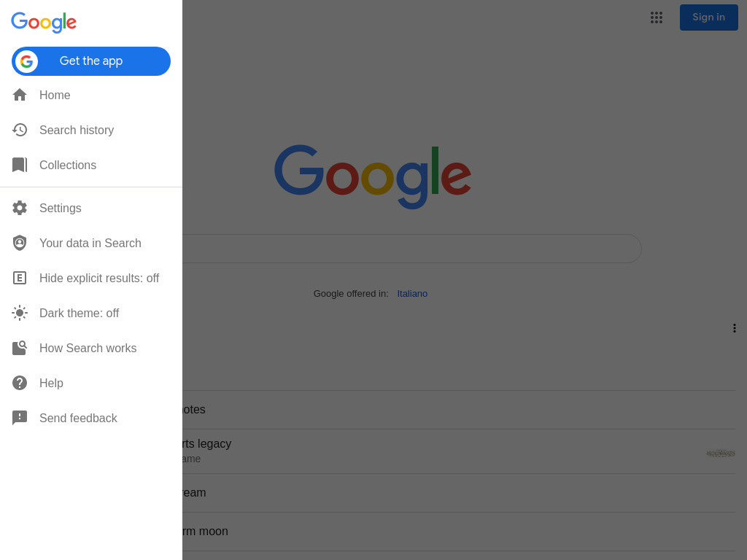This screenshot has height=560, width=747.
Task: Click the Google search input field
Action: click(411, 249)
